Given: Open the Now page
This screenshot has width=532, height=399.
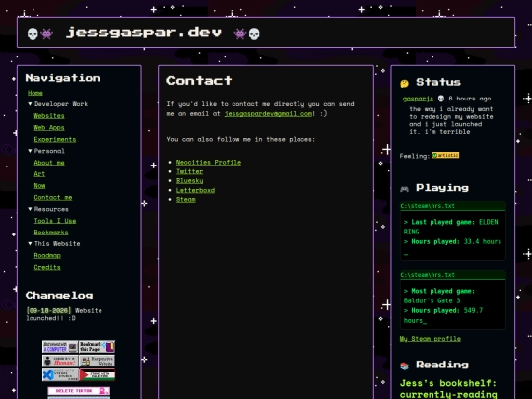Looking at the screenshot, I should pos(39,186).
